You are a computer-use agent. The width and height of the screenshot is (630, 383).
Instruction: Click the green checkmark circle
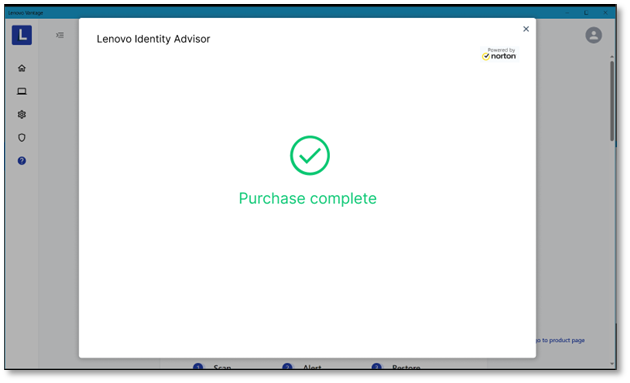click(x=310, y=156)
